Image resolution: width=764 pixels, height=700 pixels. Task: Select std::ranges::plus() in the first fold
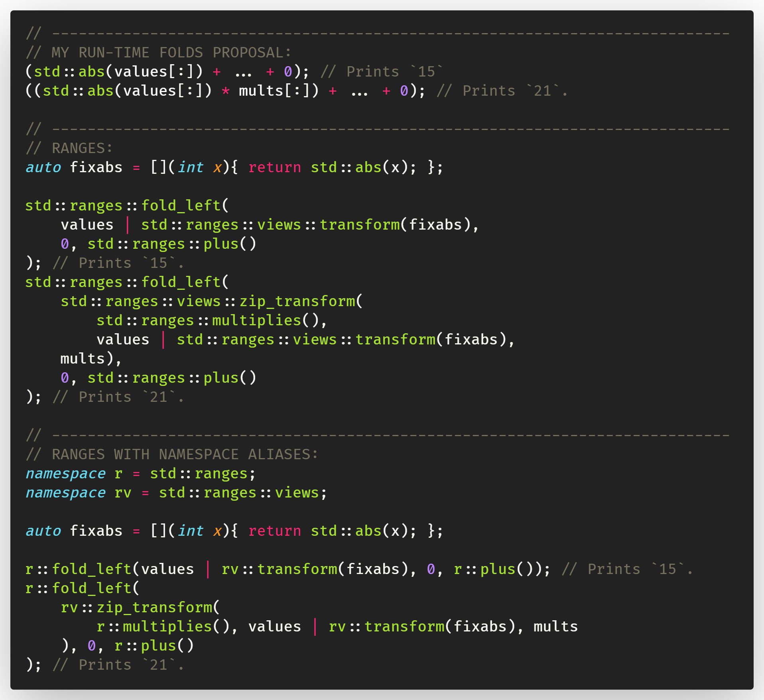pos(171,244)
